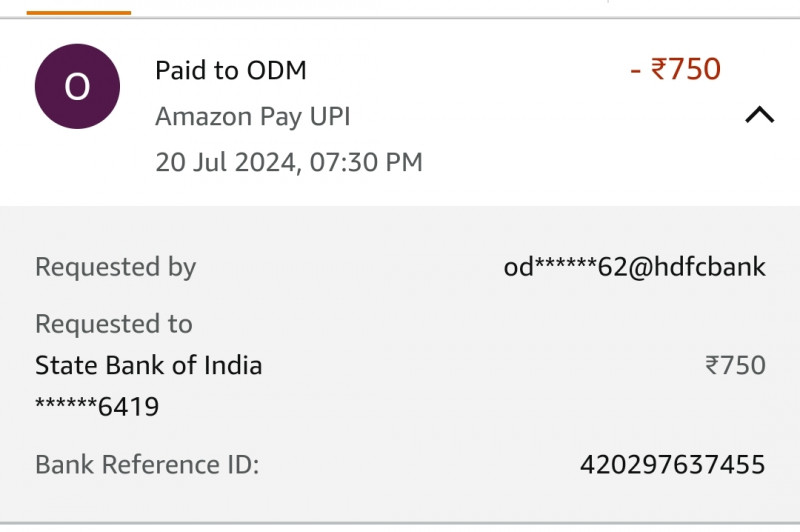
Task: Tap the red '- ₹750' debited amount
Action: coord(675,69)
